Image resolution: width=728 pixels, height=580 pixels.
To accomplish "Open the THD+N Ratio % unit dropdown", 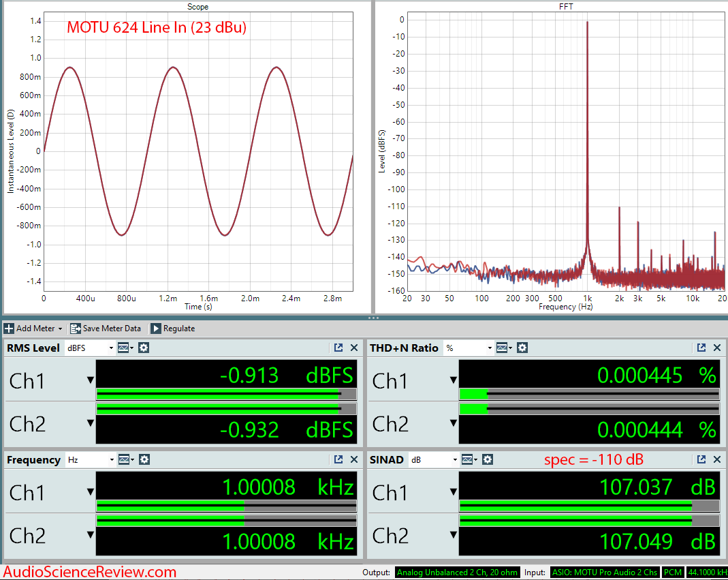I will [x=468, y=348].
